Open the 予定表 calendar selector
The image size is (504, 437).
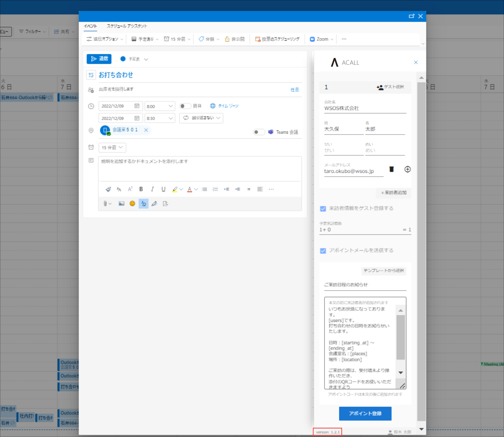[x=134, y=59]
